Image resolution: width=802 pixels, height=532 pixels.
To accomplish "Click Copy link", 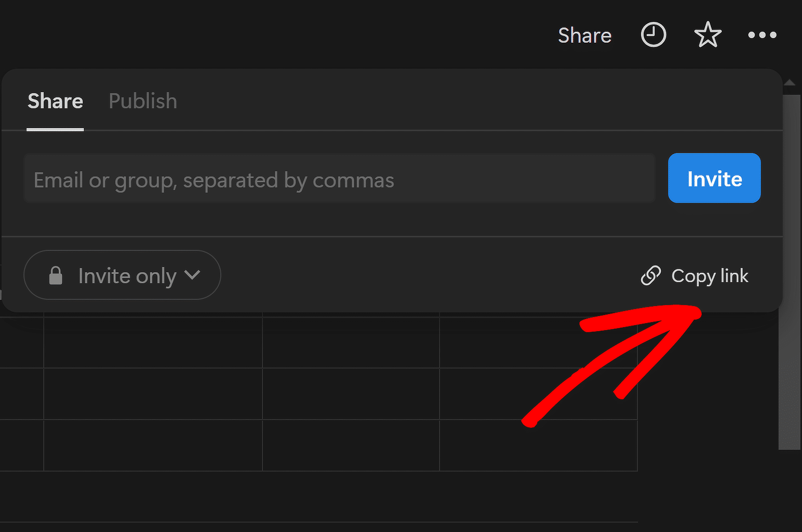I will click(710, 276).
